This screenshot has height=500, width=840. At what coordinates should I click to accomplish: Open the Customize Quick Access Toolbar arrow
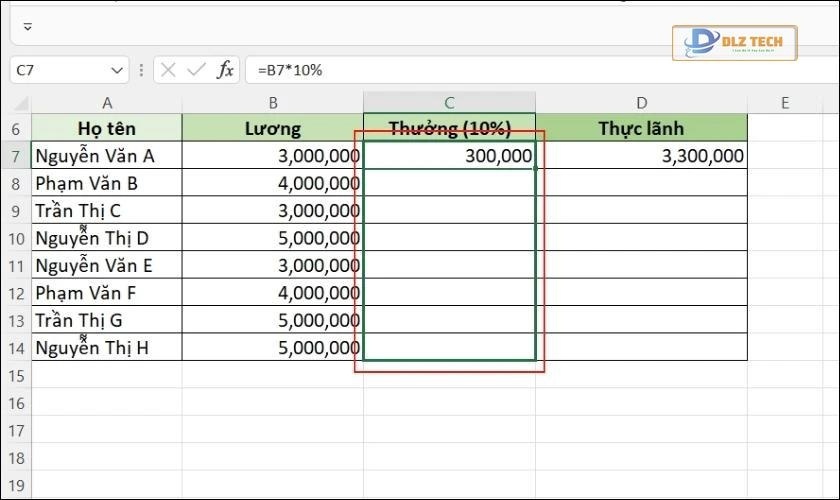28,26
